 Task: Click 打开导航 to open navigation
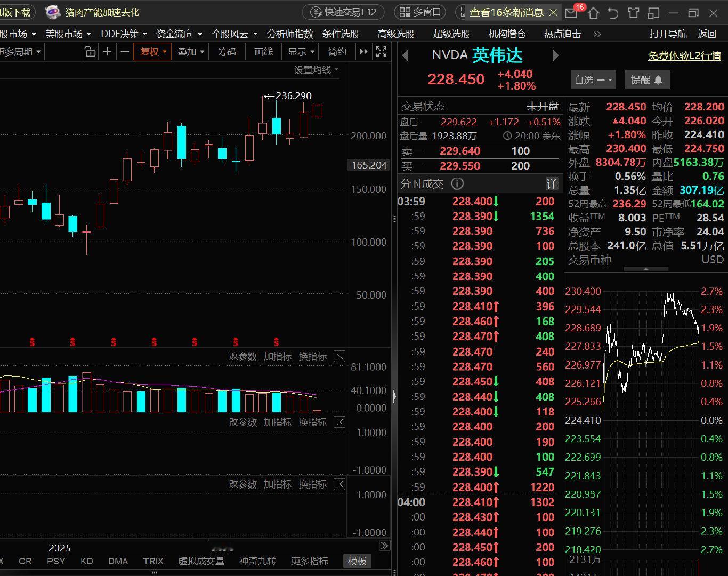click(668, 34)
